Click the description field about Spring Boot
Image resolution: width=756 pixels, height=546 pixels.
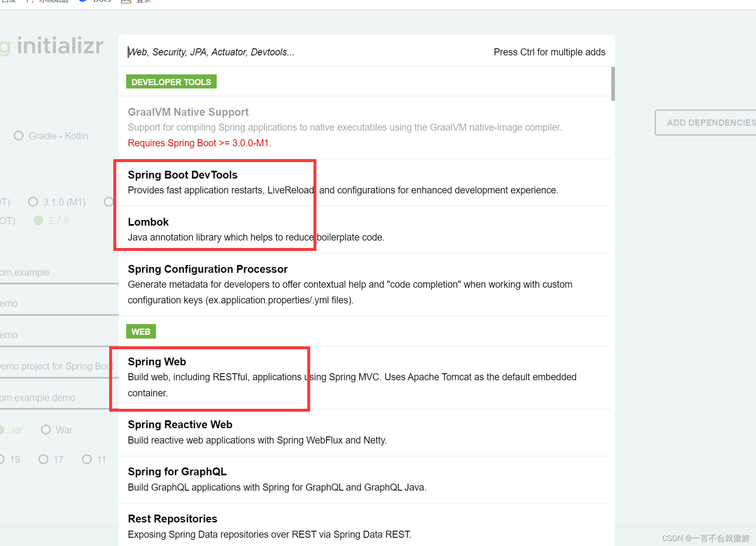(59, 367)
